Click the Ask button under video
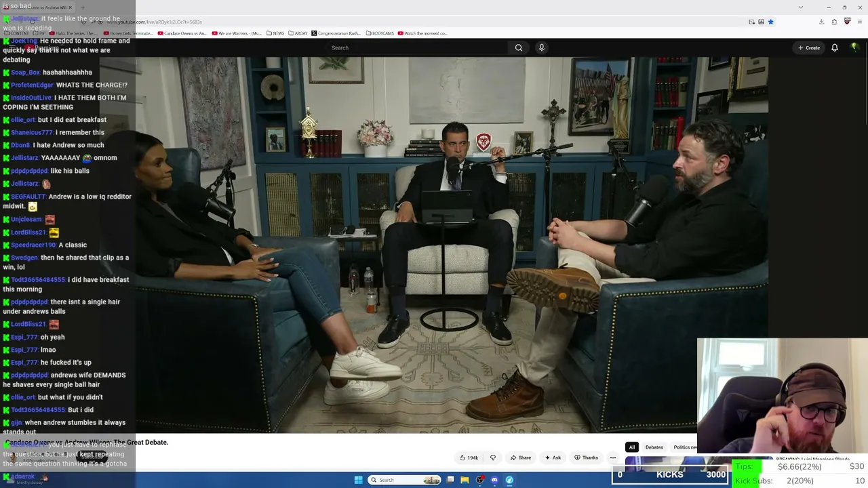 click(553, 457)
